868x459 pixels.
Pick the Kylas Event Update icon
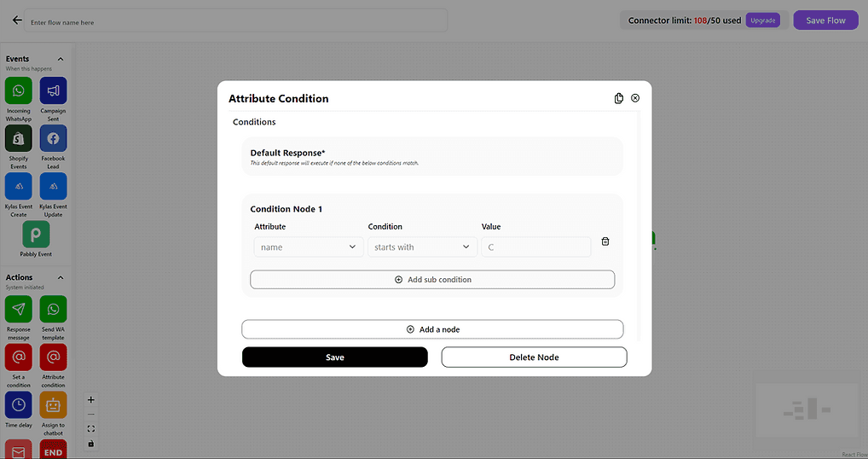coord(53,187)
